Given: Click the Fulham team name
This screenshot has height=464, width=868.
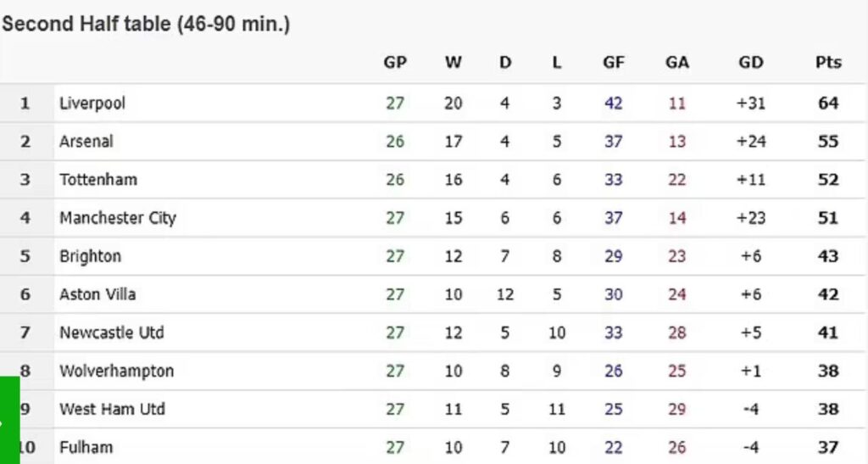Looking at the screenshot, I should click(86, 447).
